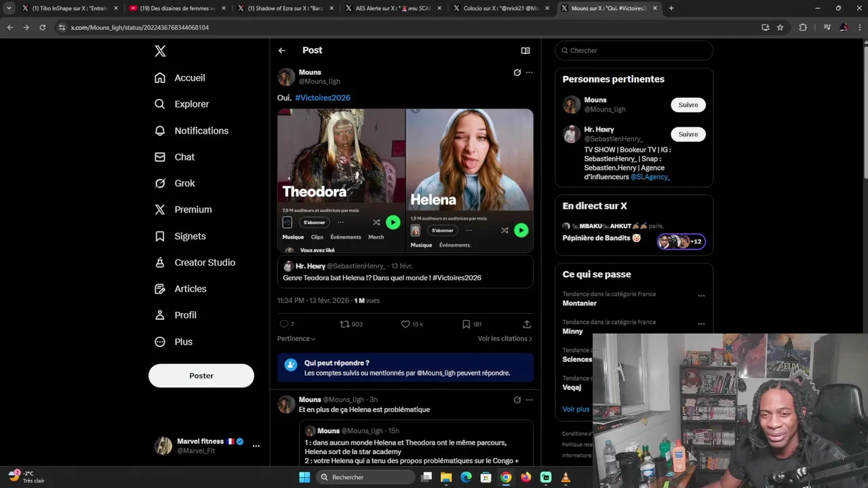Switch to Colocio sur X tab
868x488 pixels.
(500, 8)
